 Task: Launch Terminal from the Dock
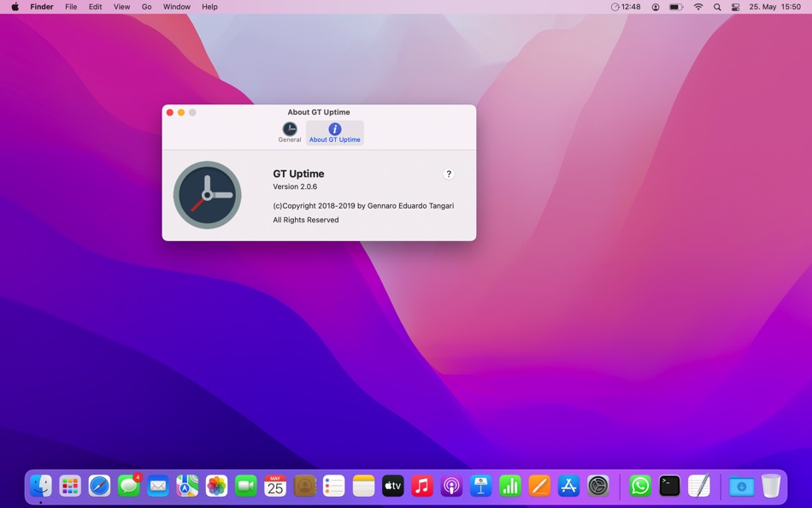pyautogui.click(x=668, y=486)
